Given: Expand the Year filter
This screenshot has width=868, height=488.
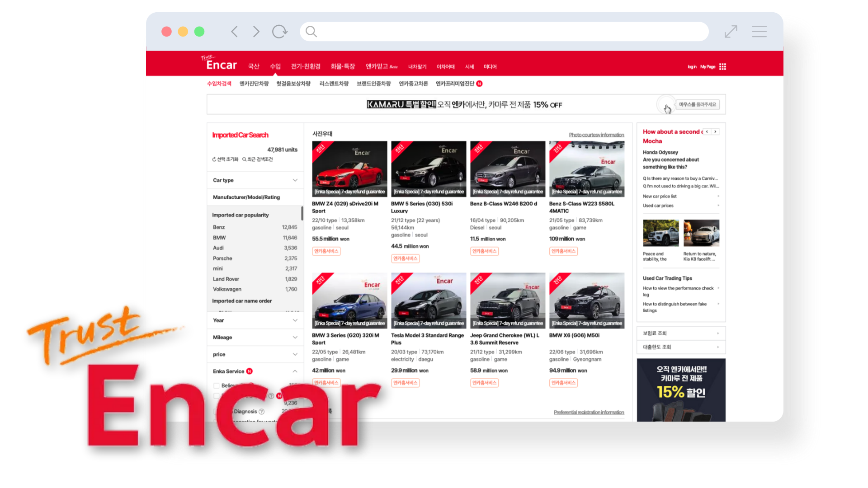Looking at the screenshot, I should 255,320.
